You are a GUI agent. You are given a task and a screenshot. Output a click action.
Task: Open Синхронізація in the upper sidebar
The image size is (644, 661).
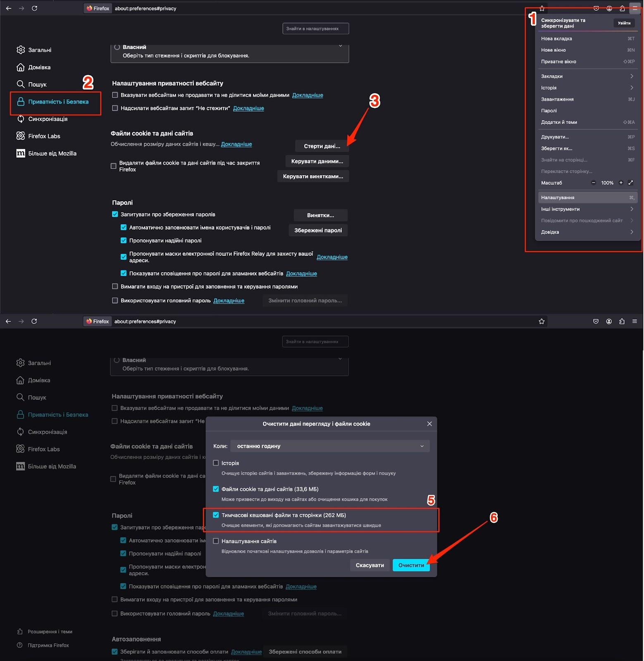click(42, 119)
